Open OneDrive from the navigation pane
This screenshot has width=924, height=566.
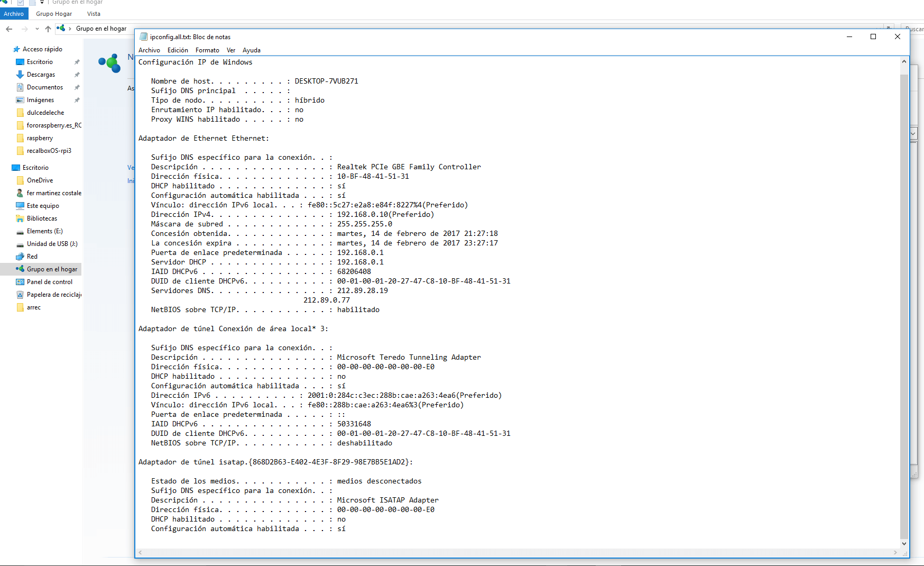40,180
